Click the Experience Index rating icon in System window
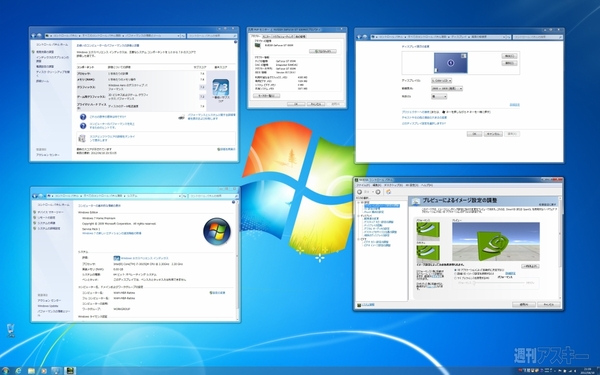This screenshot has height=375, width=600. click(117, 258)
